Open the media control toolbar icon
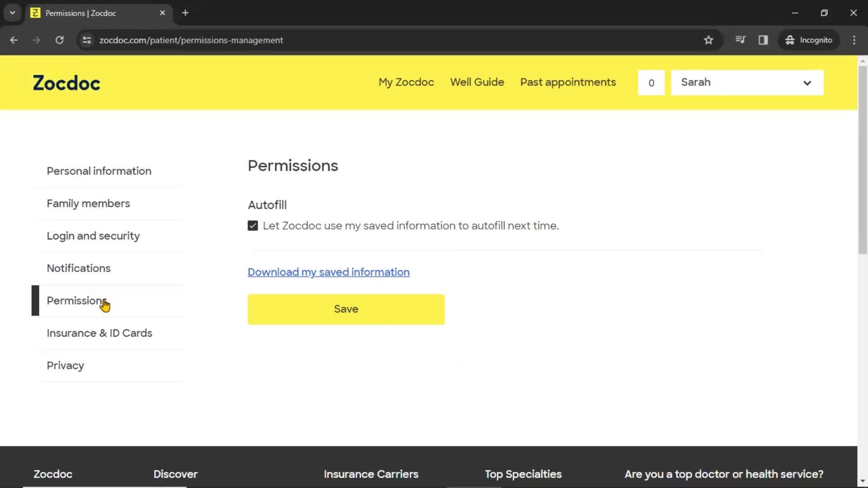Image resolution: width=868 pixels, height=488 pixels. point(740,40)
